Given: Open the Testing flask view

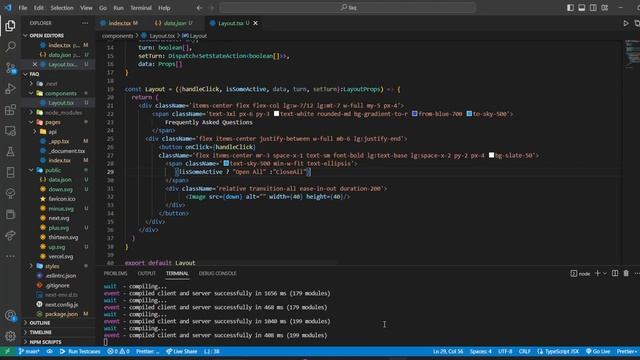Looking at the screenshot, I should [x=10, y=152].
